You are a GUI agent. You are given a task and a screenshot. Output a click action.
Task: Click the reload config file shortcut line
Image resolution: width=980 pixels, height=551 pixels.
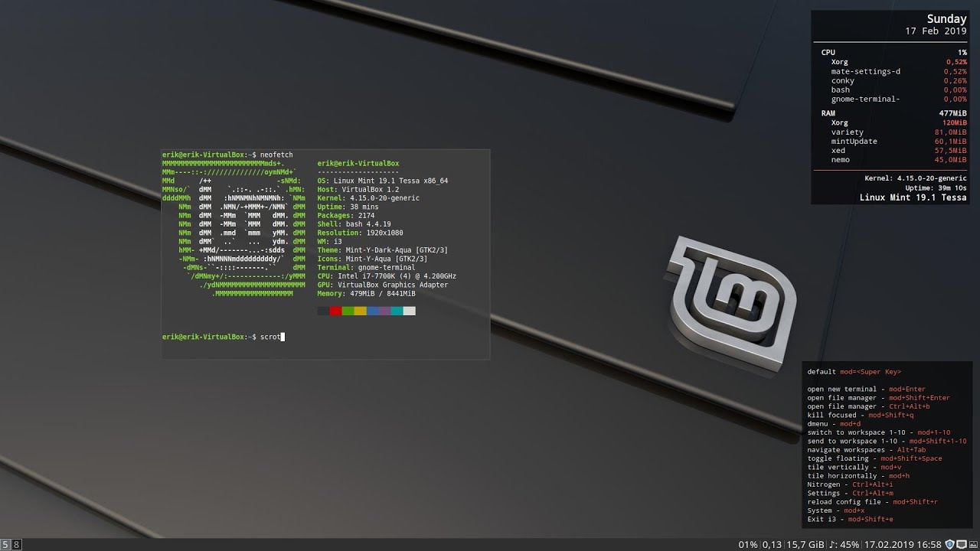[x=872, y=502]
